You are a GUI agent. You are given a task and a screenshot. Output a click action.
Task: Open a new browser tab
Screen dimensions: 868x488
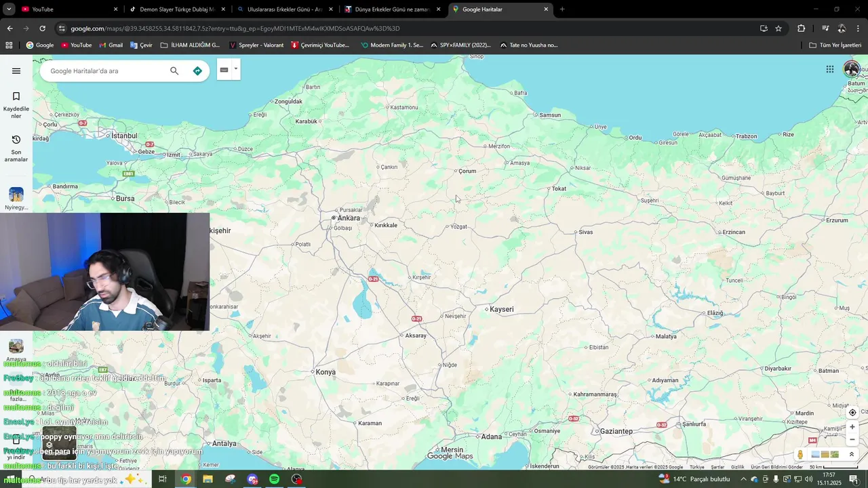(x=562, y=9)
